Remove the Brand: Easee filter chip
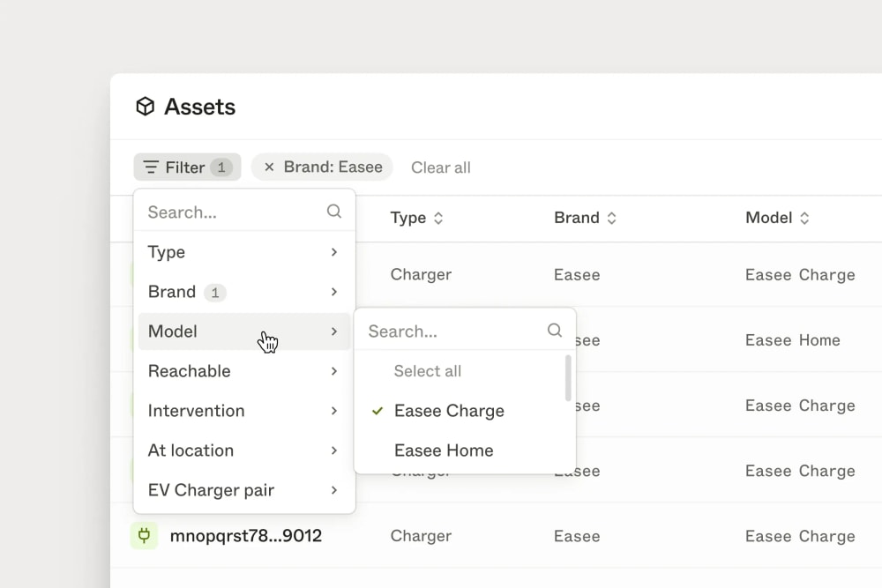 point(269,167)
